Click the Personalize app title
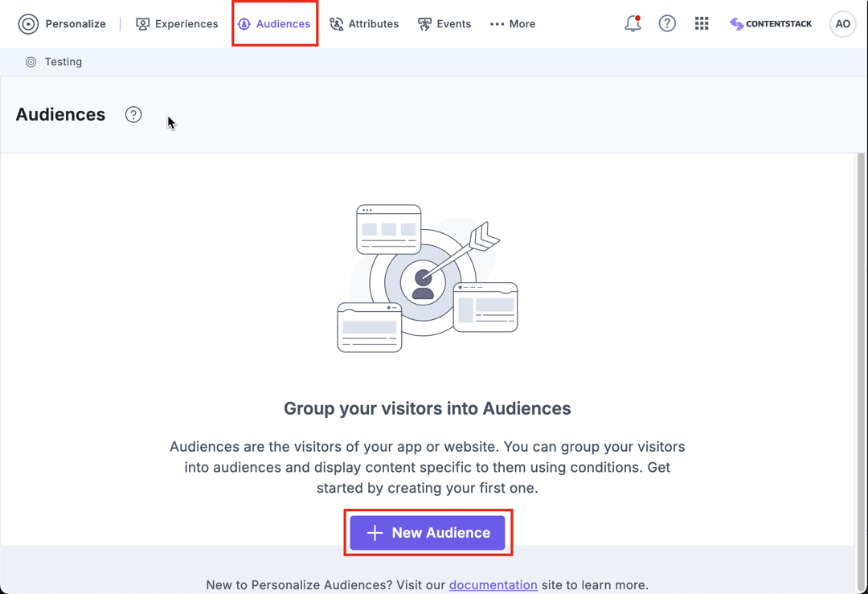This screenshot has width=868, height=594. click(76, 24)
